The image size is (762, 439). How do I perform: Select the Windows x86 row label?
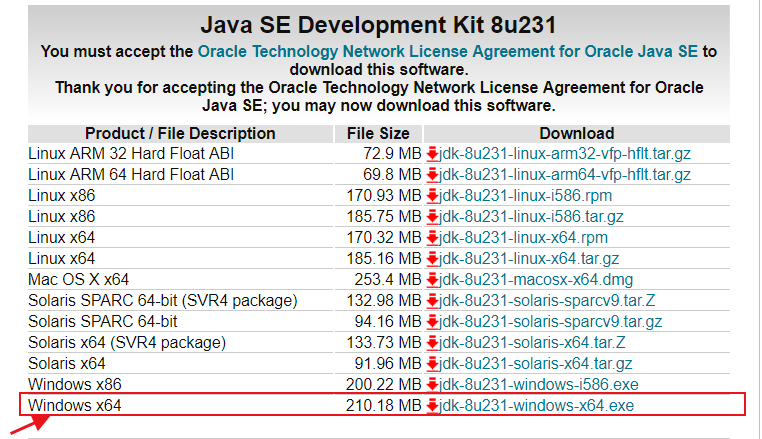coord(75,384)
